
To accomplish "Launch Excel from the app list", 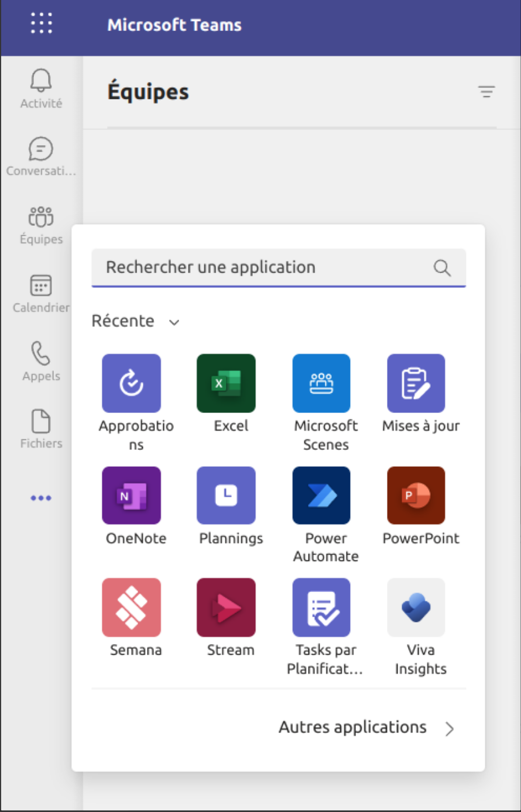I will [x=226, y=384].
